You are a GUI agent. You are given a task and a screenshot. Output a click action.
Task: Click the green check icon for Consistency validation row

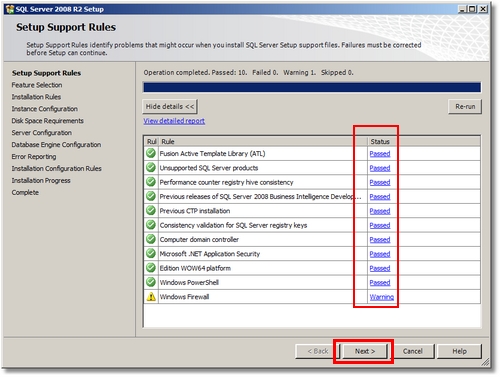(151, 225)
